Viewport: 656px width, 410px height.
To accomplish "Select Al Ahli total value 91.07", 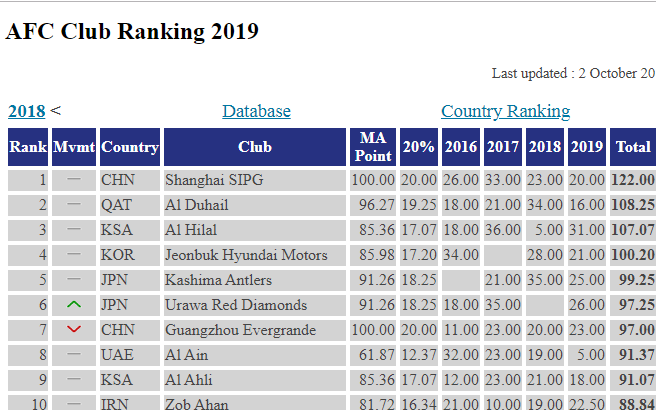I will click(633, 380).
